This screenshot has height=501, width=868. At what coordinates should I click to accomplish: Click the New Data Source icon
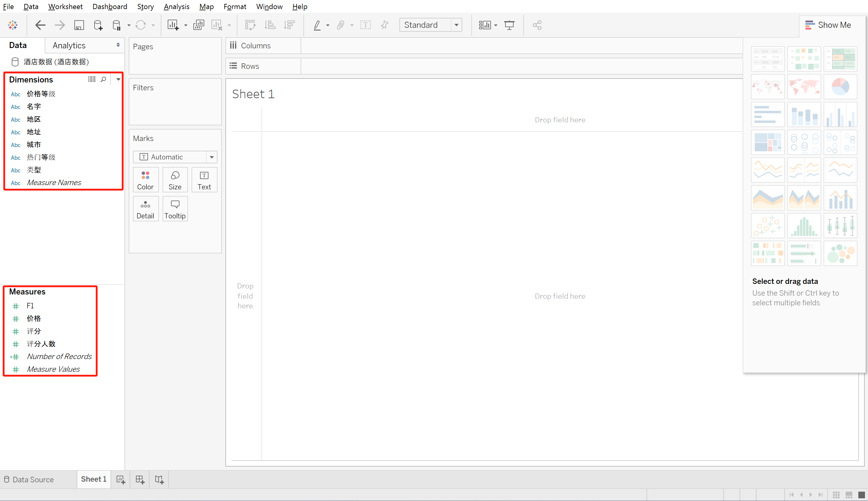[x=98, y=25]
